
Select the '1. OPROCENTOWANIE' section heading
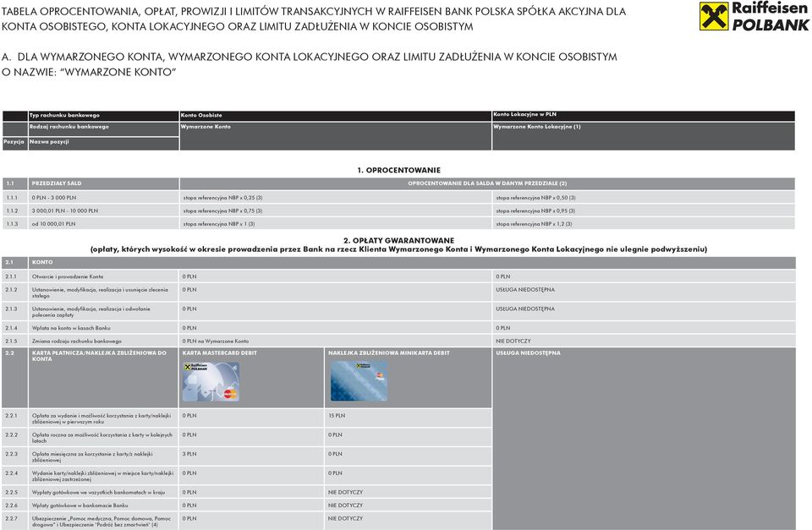tap(398, 170)
